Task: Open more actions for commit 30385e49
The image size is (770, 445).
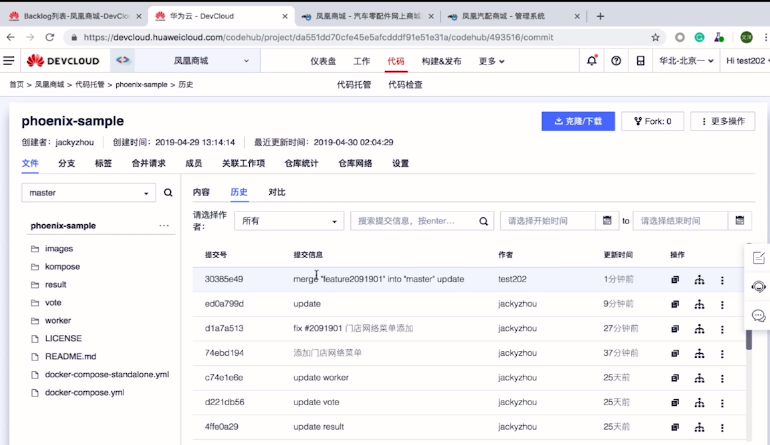Action: point(722,280)
